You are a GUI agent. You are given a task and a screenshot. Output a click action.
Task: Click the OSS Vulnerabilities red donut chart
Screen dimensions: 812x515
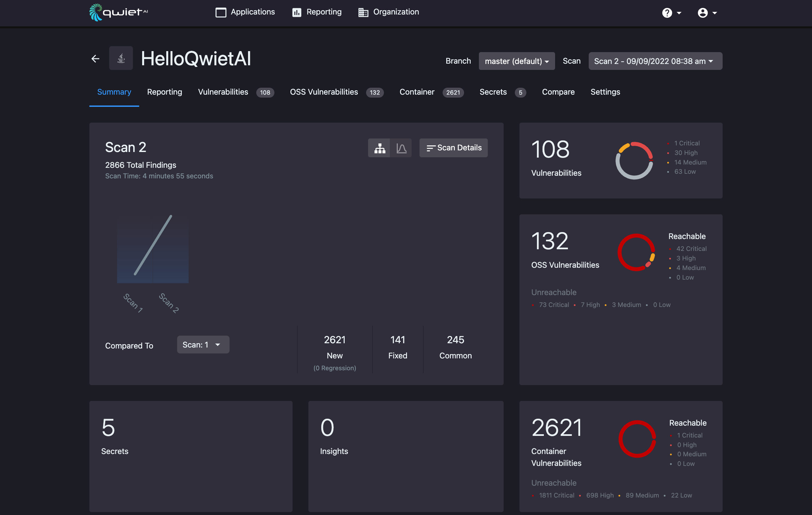(x=636, y=253)
